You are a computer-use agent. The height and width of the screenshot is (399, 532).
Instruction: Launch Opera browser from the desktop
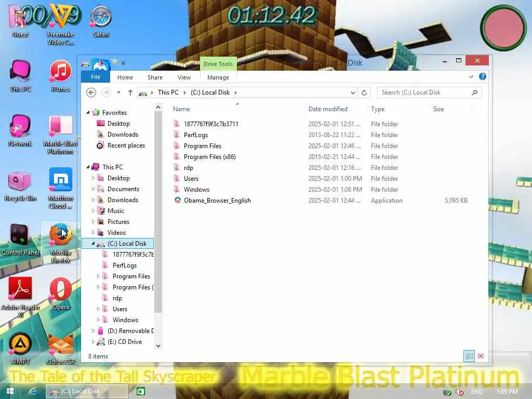click(60, 294)
